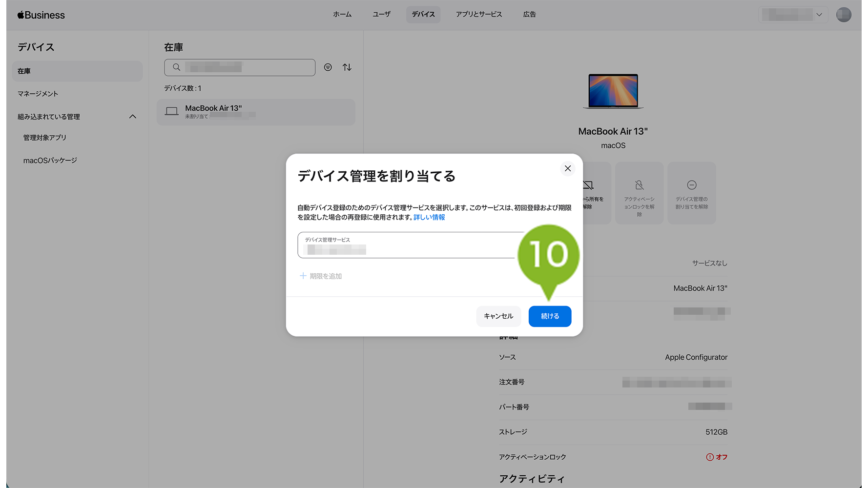Select macOSパッケージ in the sidebar
This screenshot has width=868, height=488.
click(x=50, y=161)
